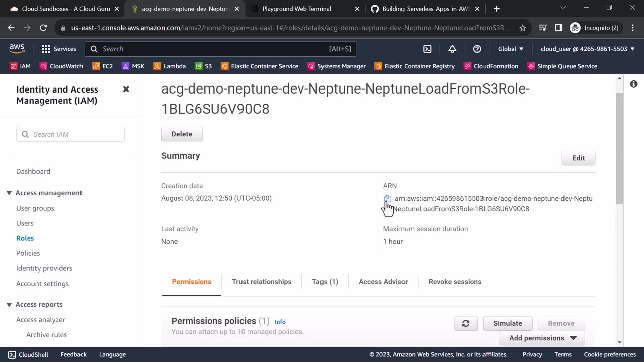Open the browser side panel
The width and height of the screenshot is (644, 362).
click(558, 28)
